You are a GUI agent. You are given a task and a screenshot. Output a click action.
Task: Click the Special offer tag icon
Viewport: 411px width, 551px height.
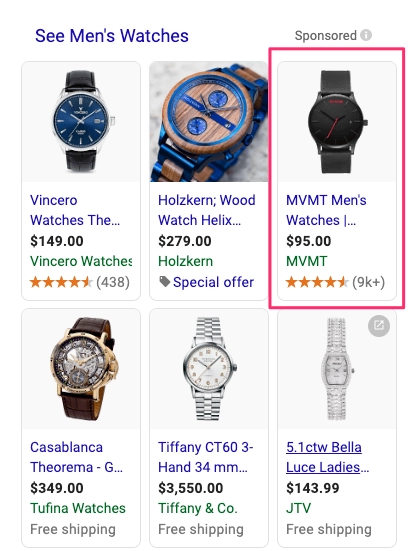(164, 281)
